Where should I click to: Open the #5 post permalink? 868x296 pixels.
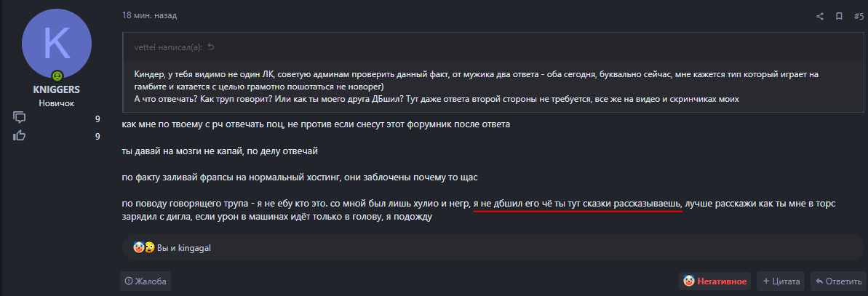point(858,16)
